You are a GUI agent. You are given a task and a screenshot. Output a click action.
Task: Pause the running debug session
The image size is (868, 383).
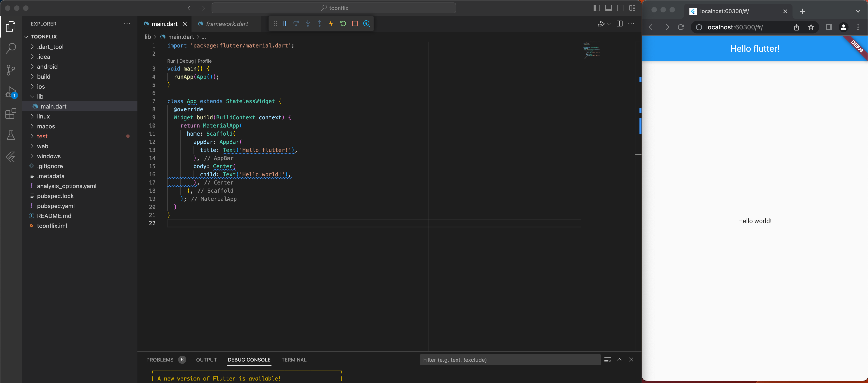pyautogui.click(x=284, y=24)
